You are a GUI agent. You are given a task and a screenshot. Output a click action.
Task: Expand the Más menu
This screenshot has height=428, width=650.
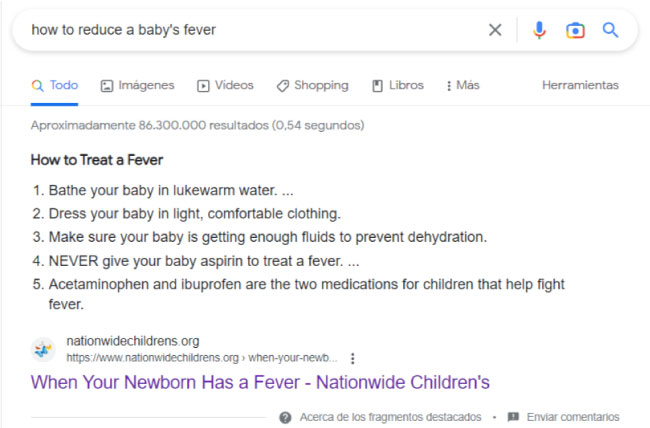click(x=463, y=85)
